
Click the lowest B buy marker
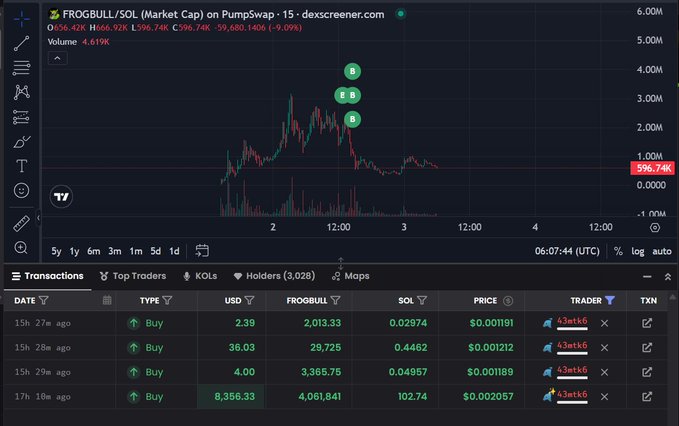(352, 119)
